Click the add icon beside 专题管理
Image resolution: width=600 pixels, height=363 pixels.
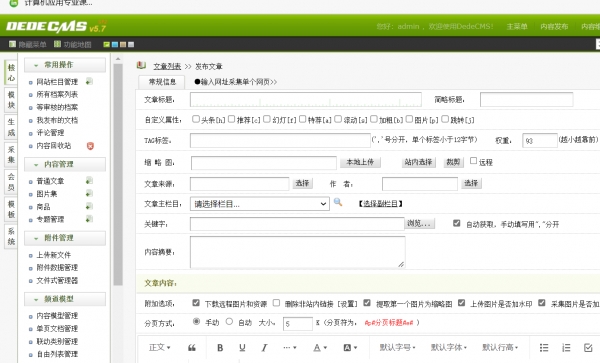point(89,219)
